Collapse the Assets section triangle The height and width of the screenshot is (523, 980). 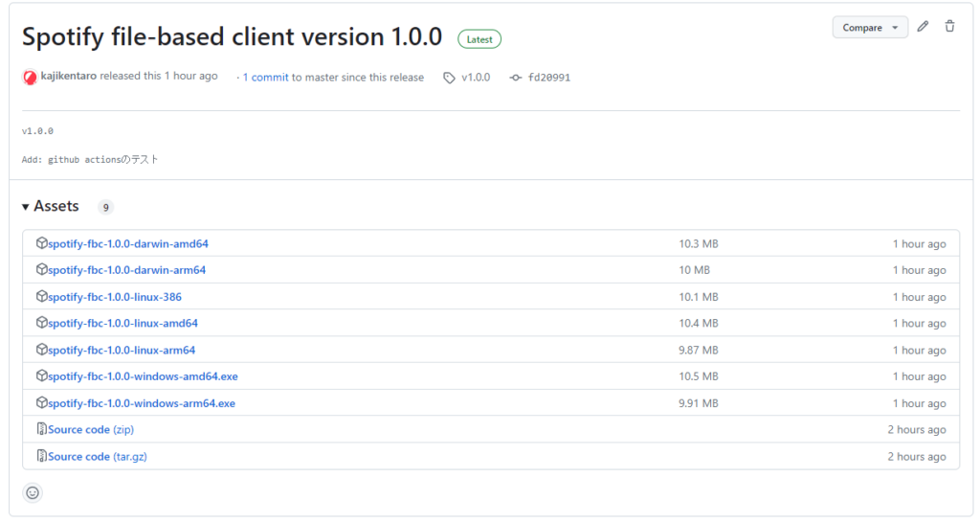(x=26, y=207)
